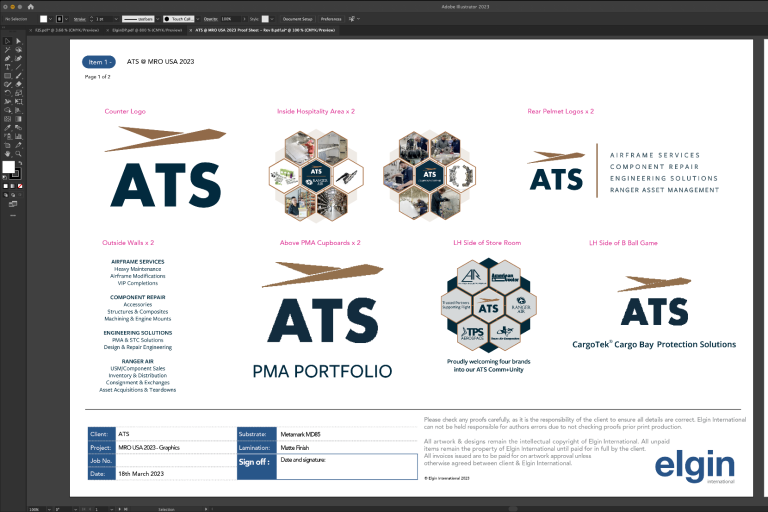The height and width of the screenshot is (512, 768).
Task: Set paint mode to None
Action: (x=20, y=186)
